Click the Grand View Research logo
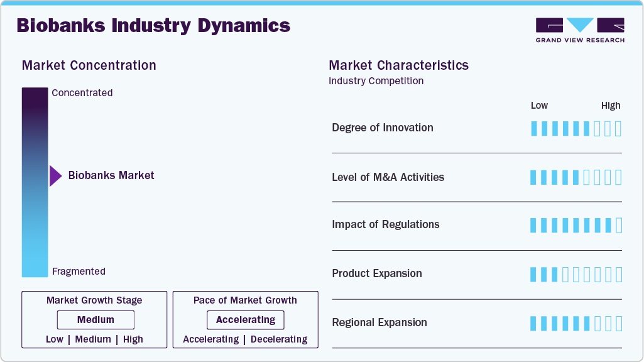Image resolution: width=644 pixels, height=362 pixels. [580, 30]
